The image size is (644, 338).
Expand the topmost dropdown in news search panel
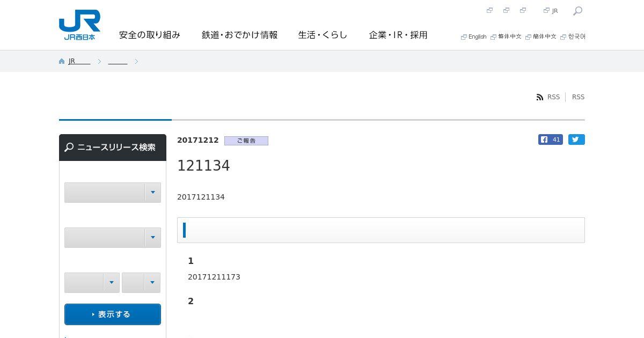113,193
